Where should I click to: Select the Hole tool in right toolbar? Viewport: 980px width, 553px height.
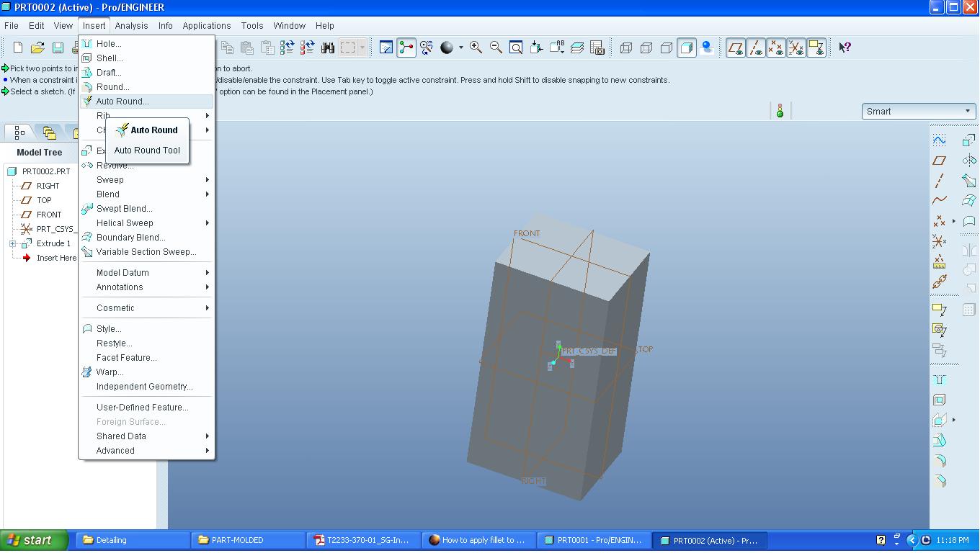coord(940,379)
